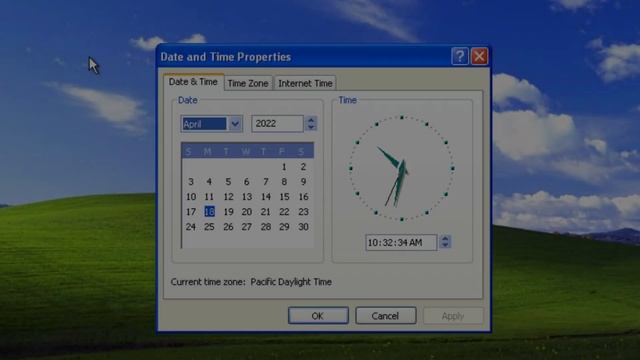Pick day 11 in the calendar
Screen dimensions: 640x360
point(209,197)
